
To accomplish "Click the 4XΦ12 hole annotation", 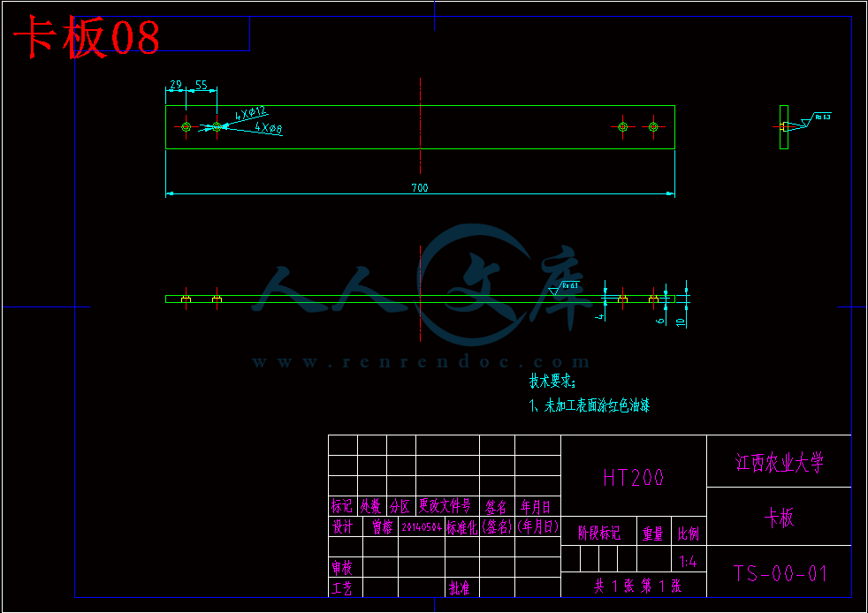I will click(251, 114).
